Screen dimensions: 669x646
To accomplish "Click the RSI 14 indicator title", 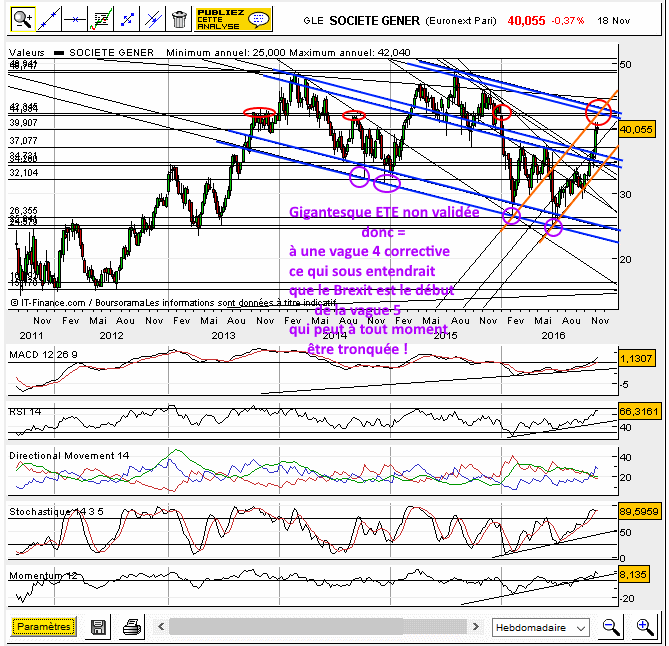I will tap(25, 412).
